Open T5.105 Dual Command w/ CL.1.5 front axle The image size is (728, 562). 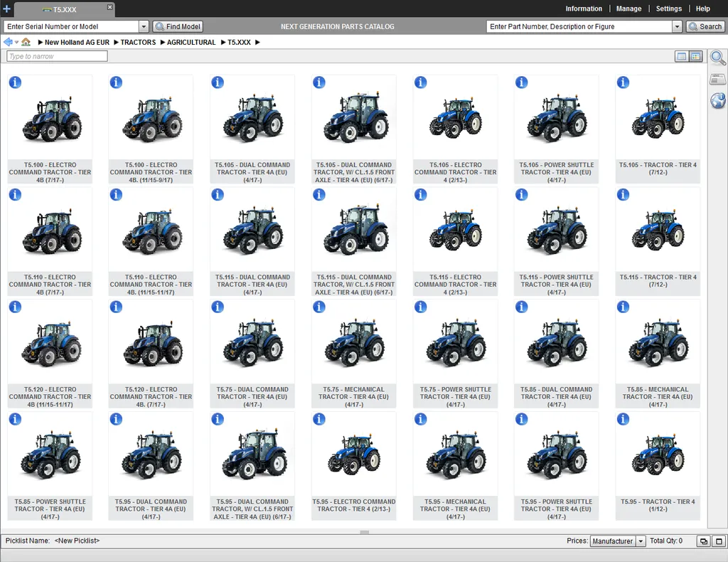pos(354,129)
